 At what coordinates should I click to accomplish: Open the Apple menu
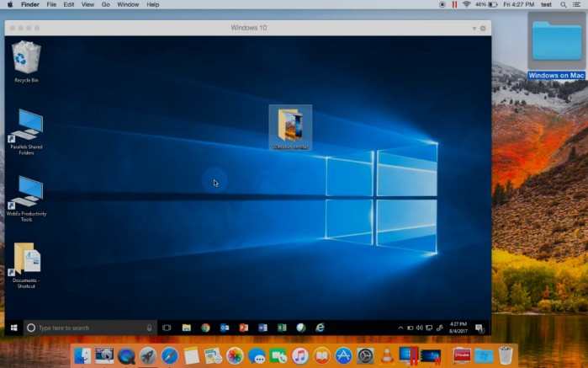pyautogui.click(x=10, y=4)
